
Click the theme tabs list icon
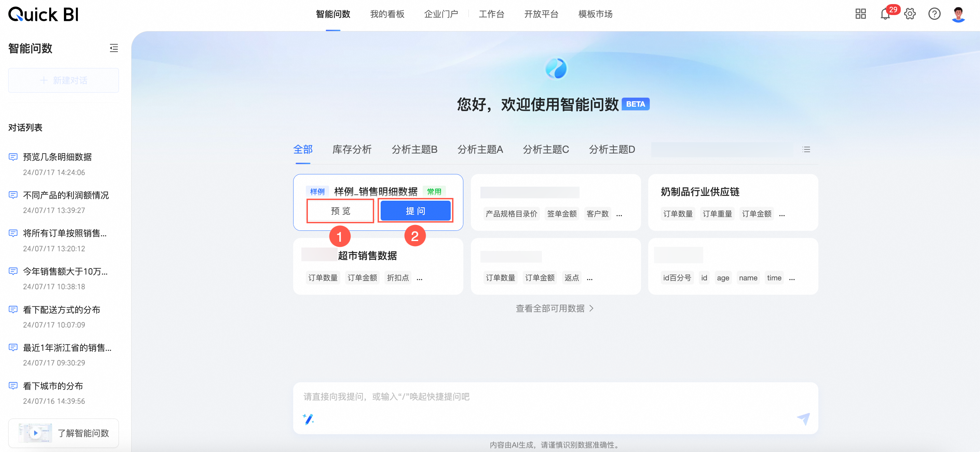tap(806, 150)
